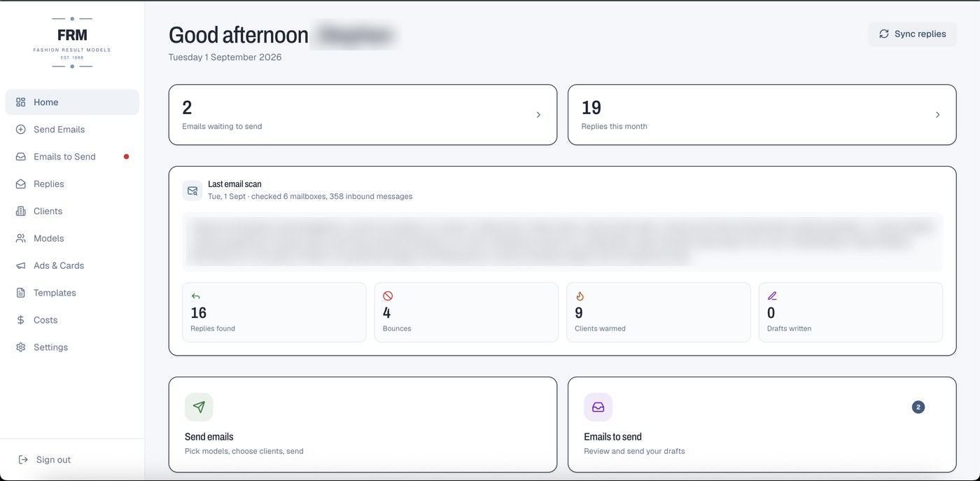
Task: Open Send Emails menu item
Action: 72,130
